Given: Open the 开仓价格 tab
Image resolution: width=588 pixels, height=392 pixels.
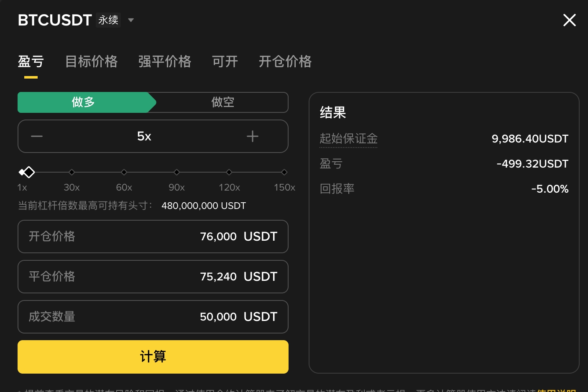Looking at the screenshot, I should [x=285, y=61].
